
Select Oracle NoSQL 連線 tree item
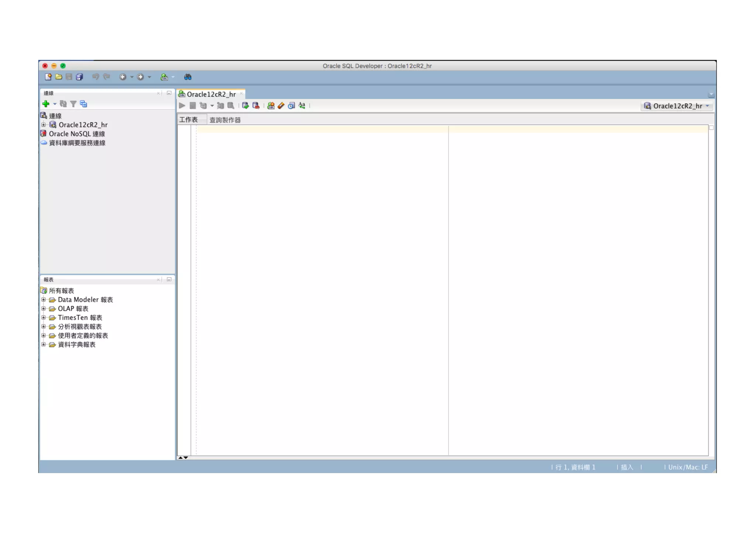72,134
